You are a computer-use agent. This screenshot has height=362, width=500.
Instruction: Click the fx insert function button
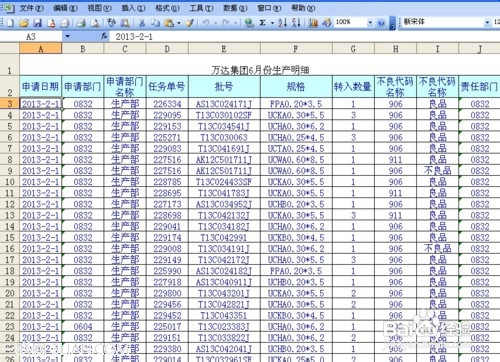tap(104, 36)
